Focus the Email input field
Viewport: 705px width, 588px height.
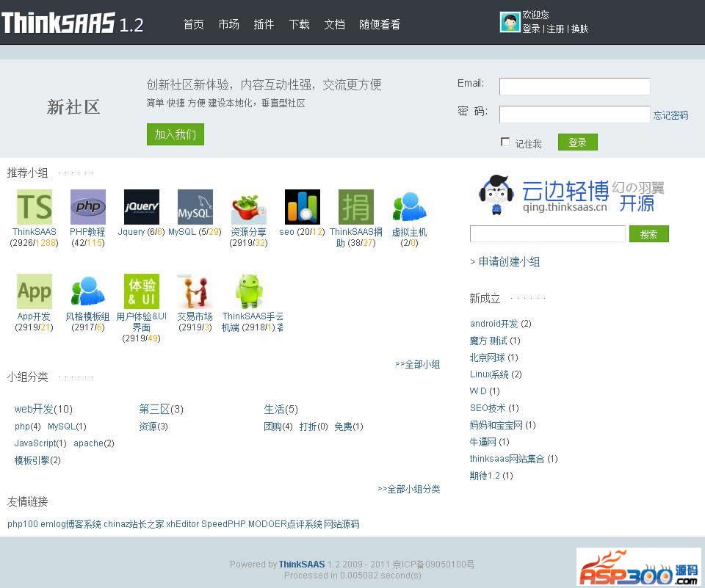coord(574,87)
